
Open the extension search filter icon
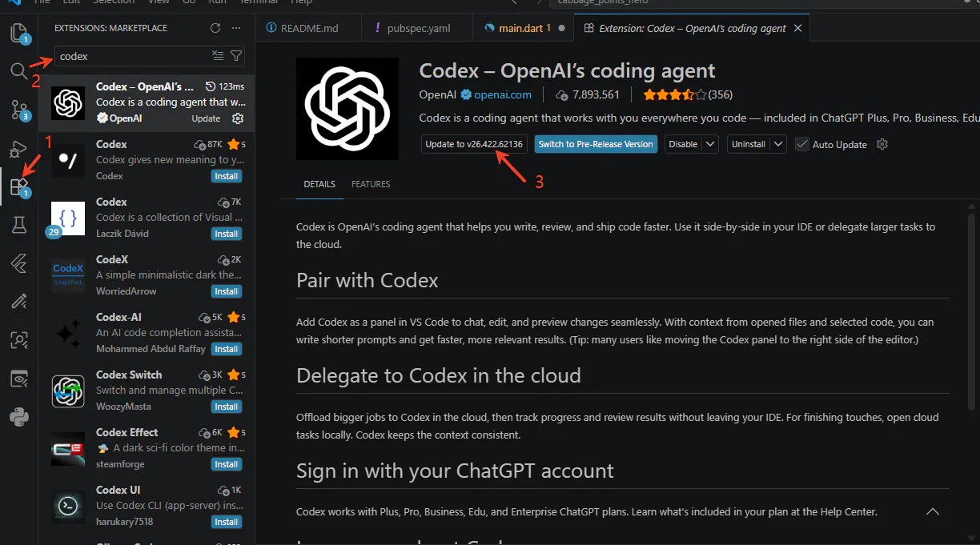[x=236, y=56]
